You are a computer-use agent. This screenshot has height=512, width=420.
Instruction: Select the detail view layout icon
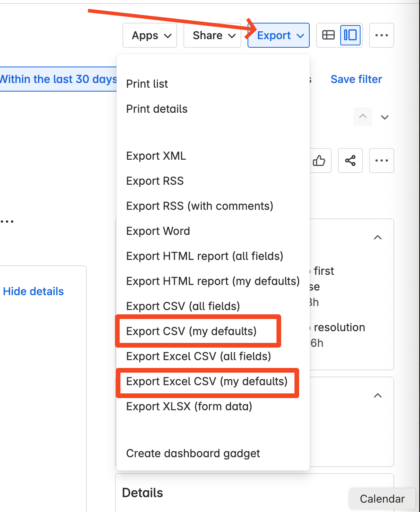click(x=350, y=35)
